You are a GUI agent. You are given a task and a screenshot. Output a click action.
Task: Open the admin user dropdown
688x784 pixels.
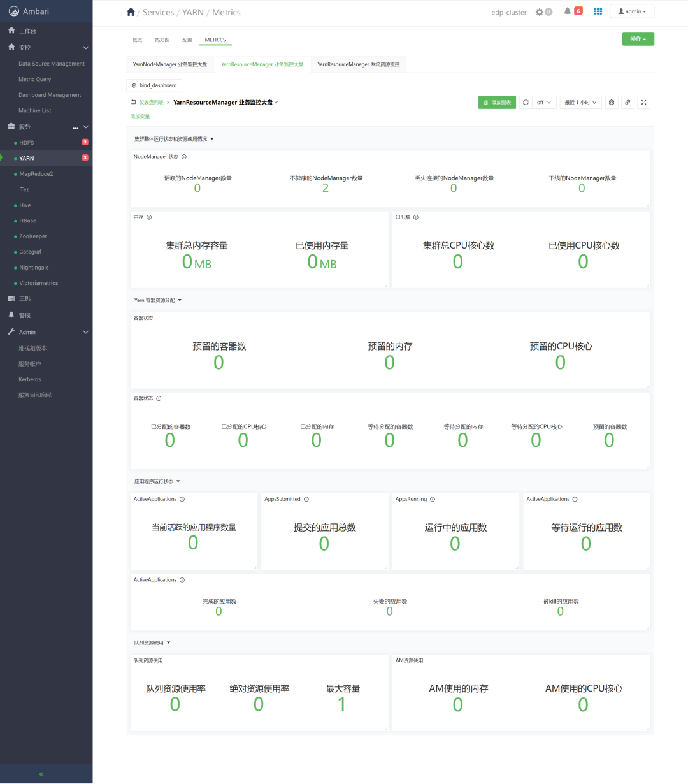[632, 11]
